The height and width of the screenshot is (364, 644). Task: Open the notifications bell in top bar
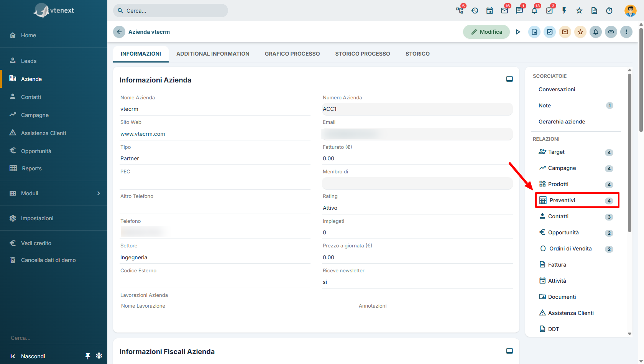pos(534,11)
